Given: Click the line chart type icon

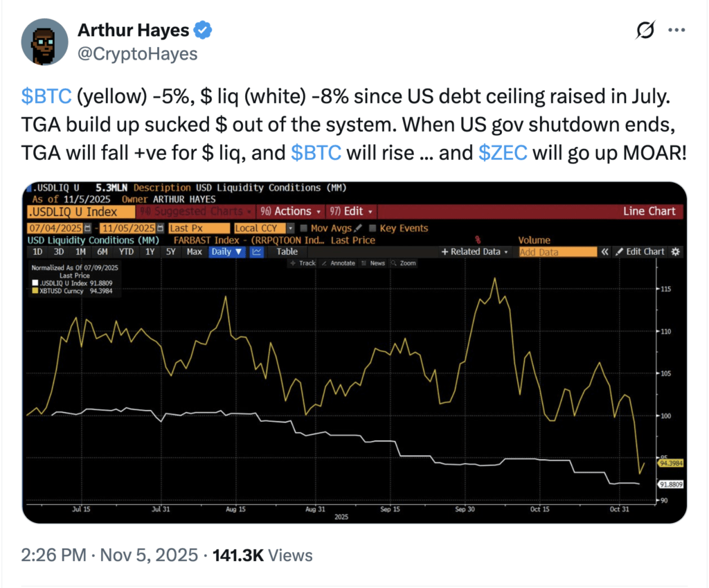Looking at the screenshot, I should click(257, 252).
